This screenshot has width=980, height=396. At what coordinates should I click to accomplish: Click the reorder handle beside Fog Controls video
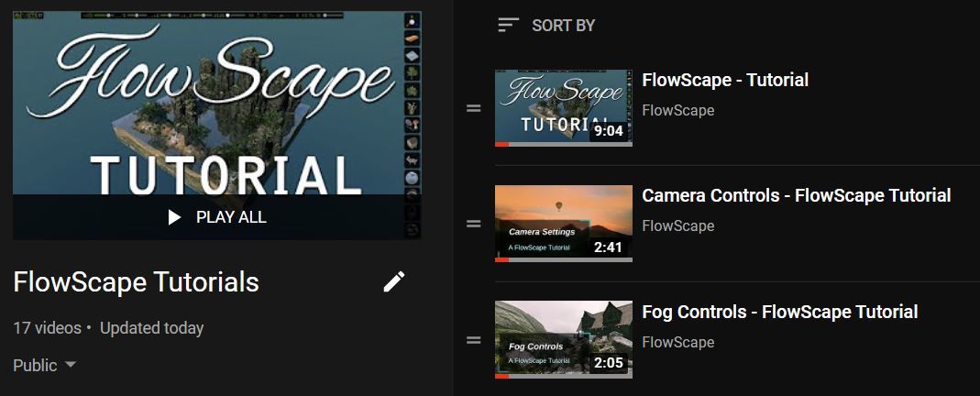pos(474,340)
